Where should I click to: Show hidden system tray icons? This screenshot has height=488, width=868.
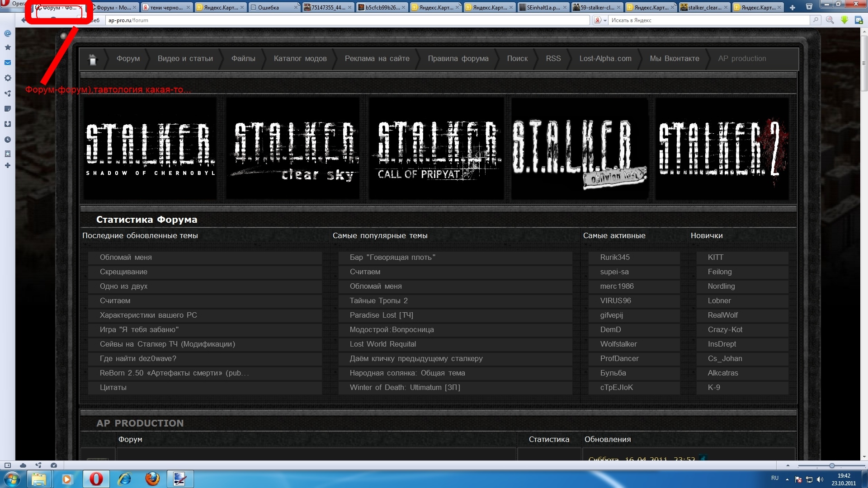[x=787, y=479]
